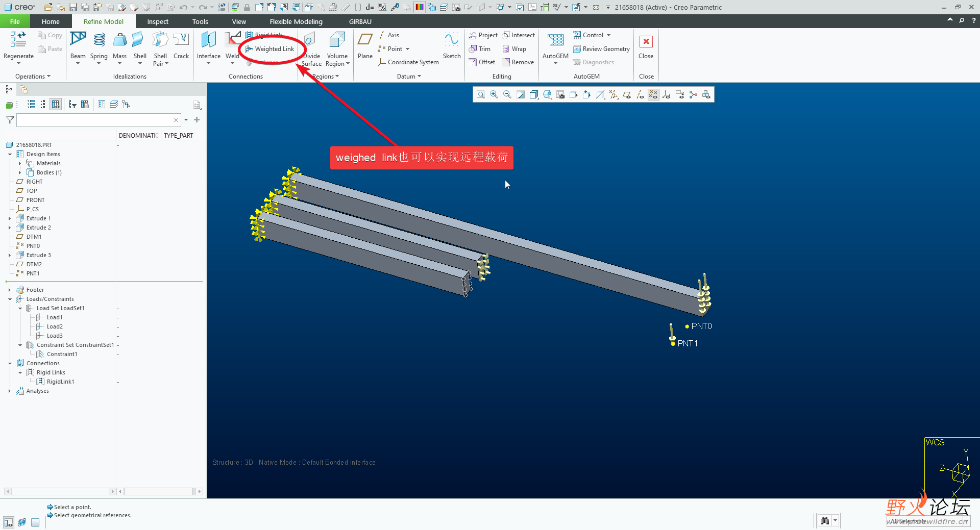The width and height of the screenshot is (980, 530).
Task: Open the File menu
Action: [15, 21]
